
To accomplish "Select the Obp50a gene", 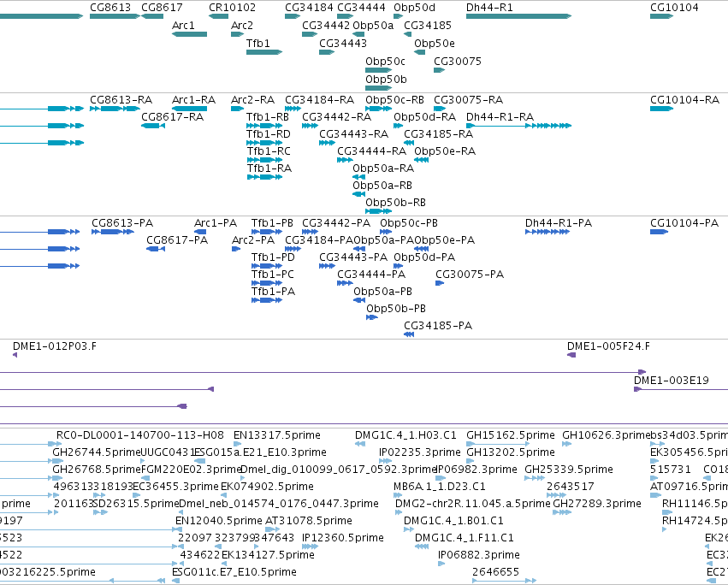I will pos(358,34).
